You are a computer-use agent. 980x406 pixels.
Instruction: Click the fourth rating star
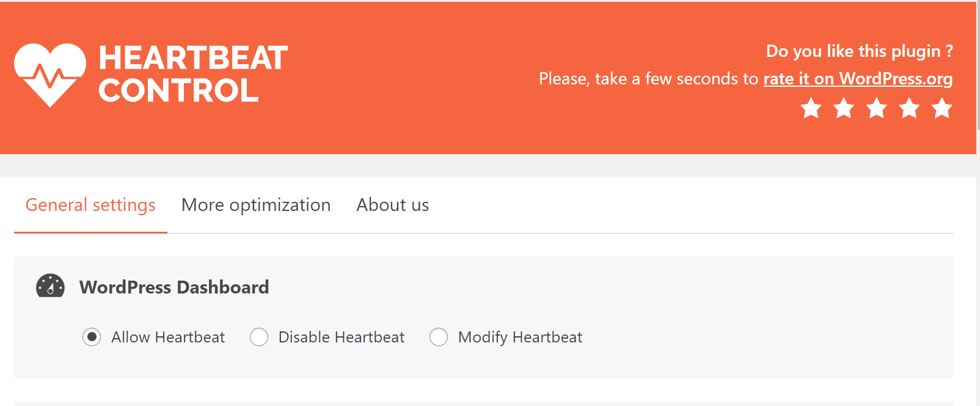coord(909,108)
